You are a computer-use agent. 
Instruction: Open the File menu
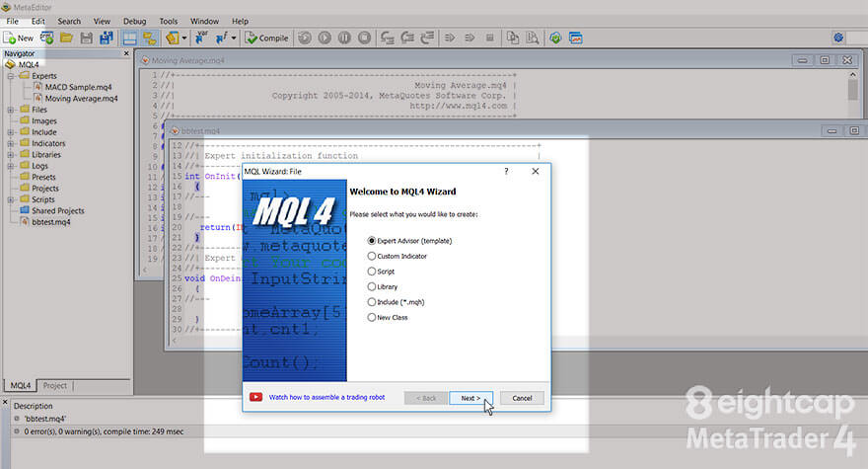tap(12, 21)
